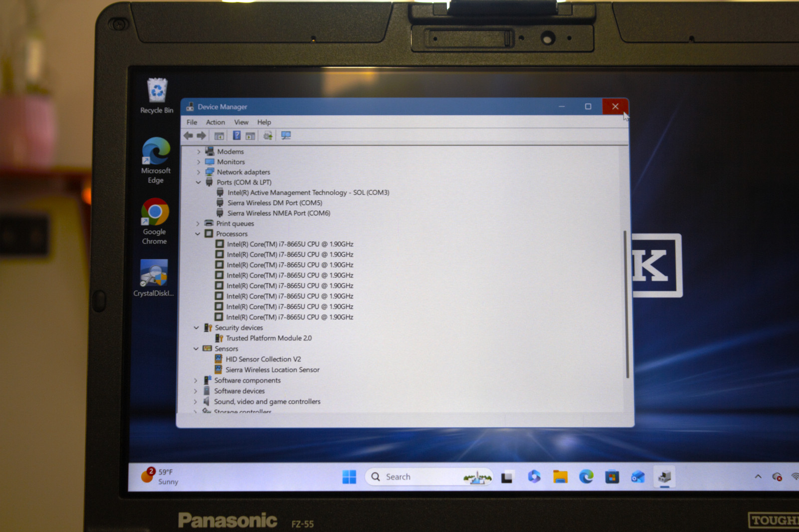Expand the Software components category
This screenshot has height=532, width=799.
pos(195,381)
